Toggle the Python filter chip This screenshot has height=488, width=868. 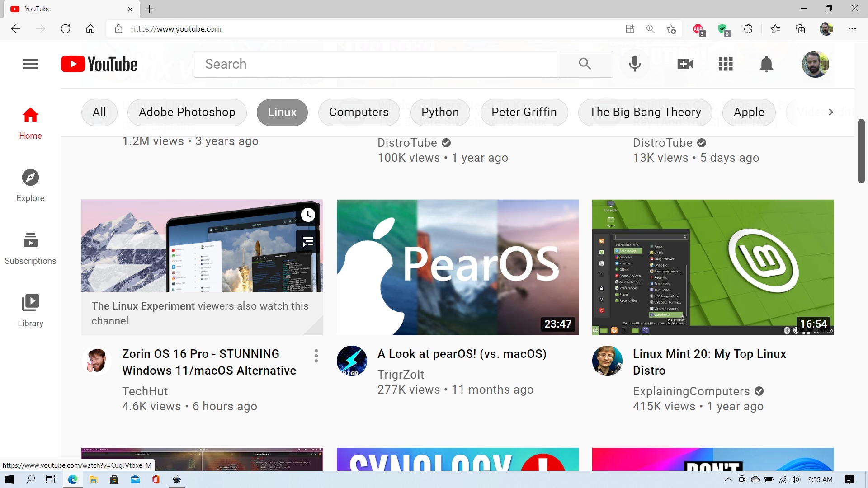439,112
